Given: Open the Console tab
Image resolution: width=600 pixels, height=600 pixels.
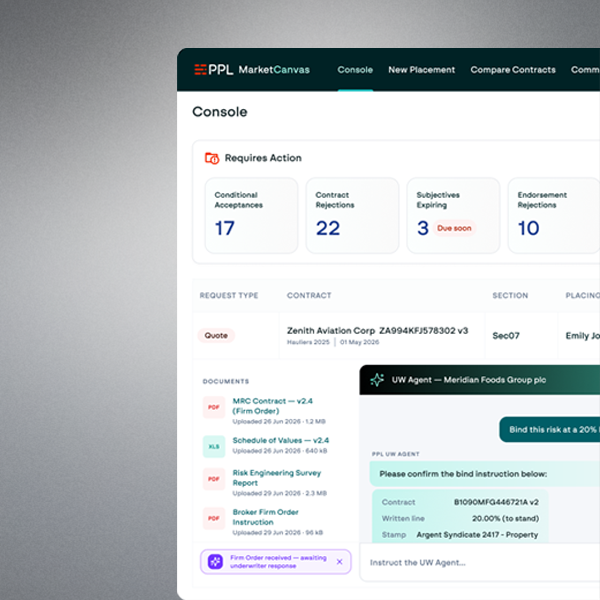Looking at the screenshot, I should tap(355, 70).
